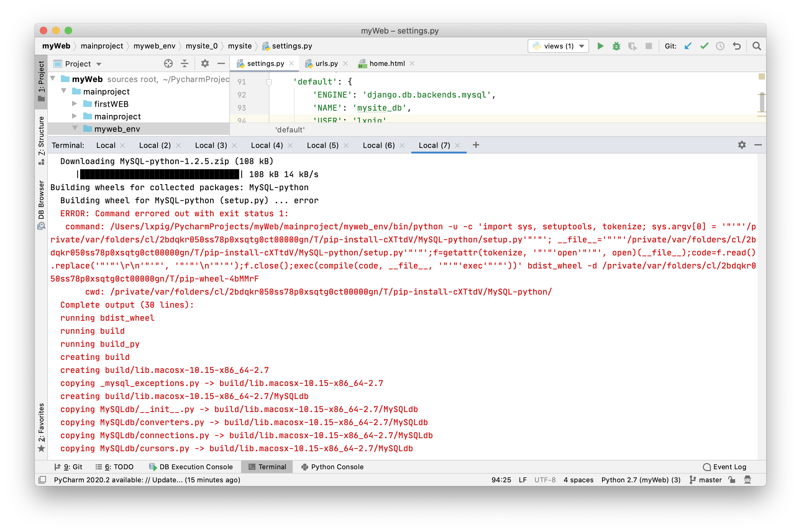Viewport: 801px width, 532px height.
Task: Toggle the 1: Project tool window
Action: tap(41, 81)
